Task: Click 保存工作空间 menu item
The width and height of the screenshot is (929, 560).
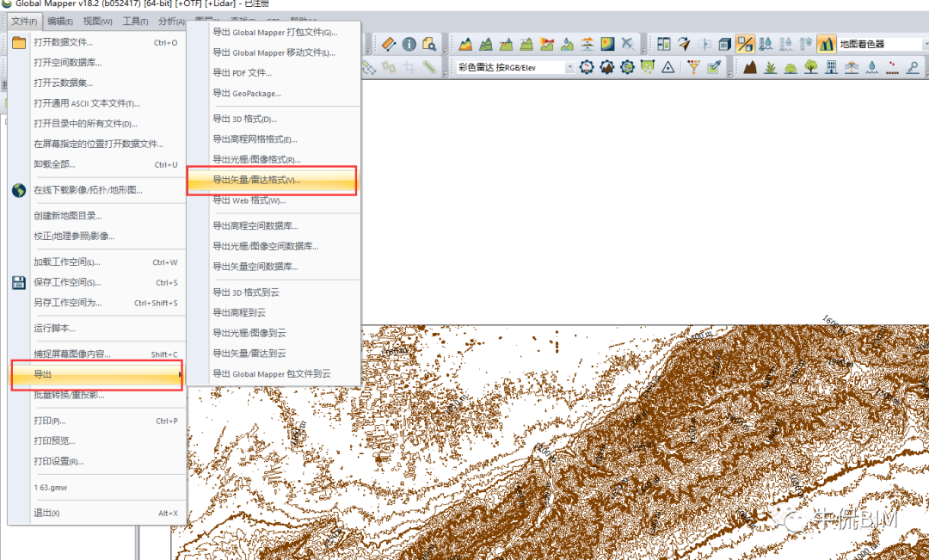Action: [x=96, y=283]
